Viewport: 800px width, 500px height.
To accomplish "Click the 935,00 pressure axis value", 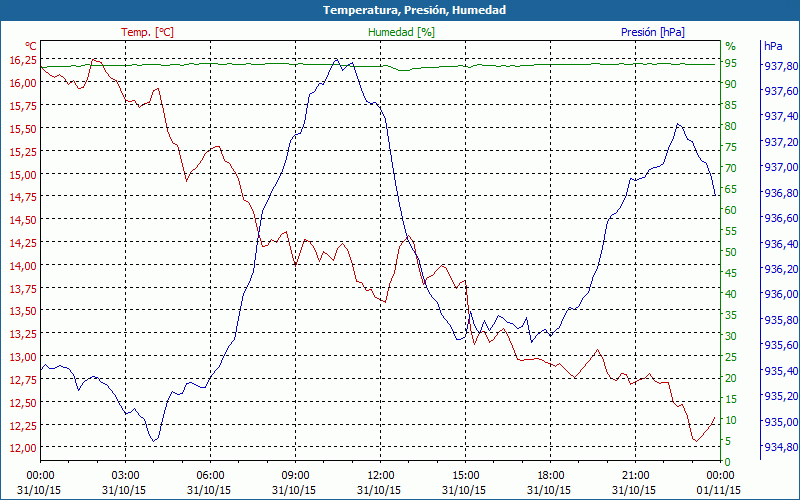I will coord(781,421).
